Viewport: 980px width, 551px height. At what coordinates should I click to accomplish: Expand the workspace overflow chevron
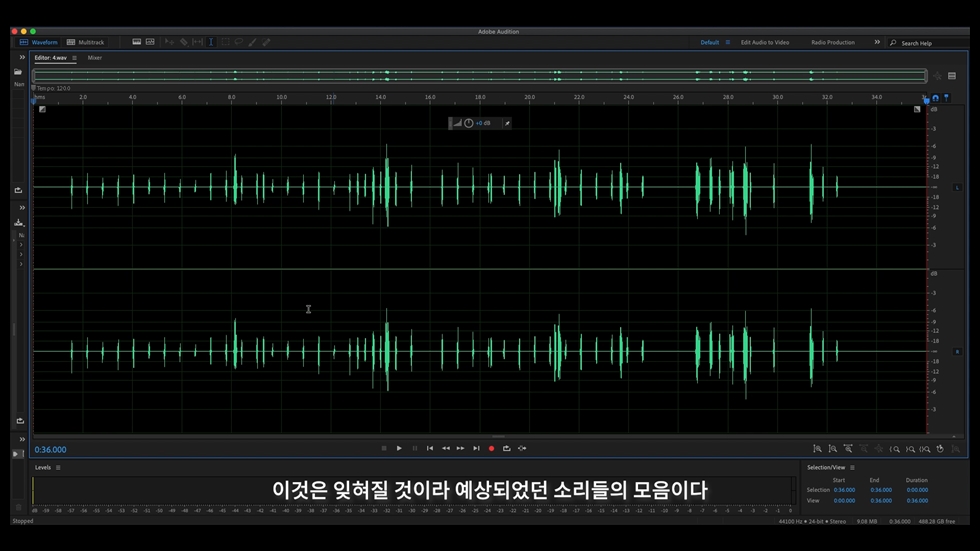[877, 43]
